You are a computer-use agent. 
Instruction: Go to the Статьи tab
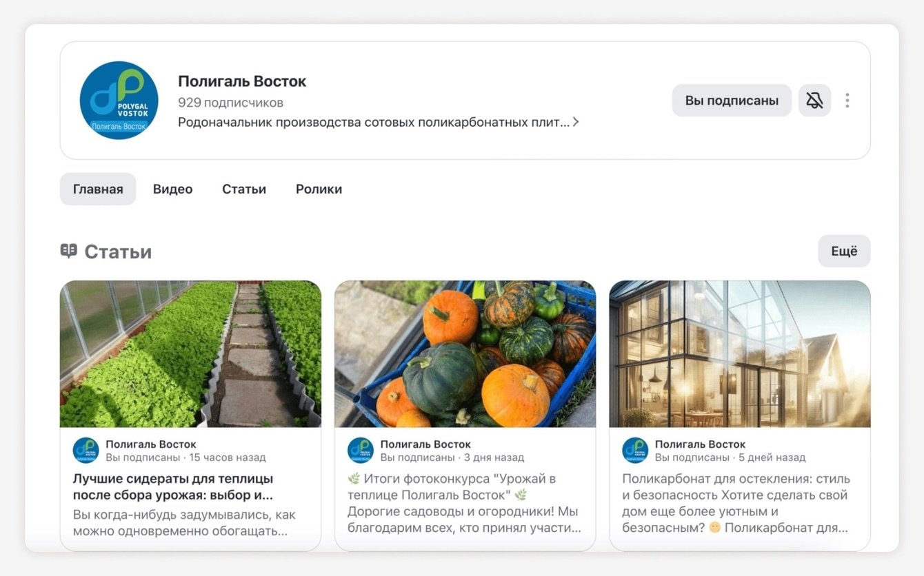244,189
